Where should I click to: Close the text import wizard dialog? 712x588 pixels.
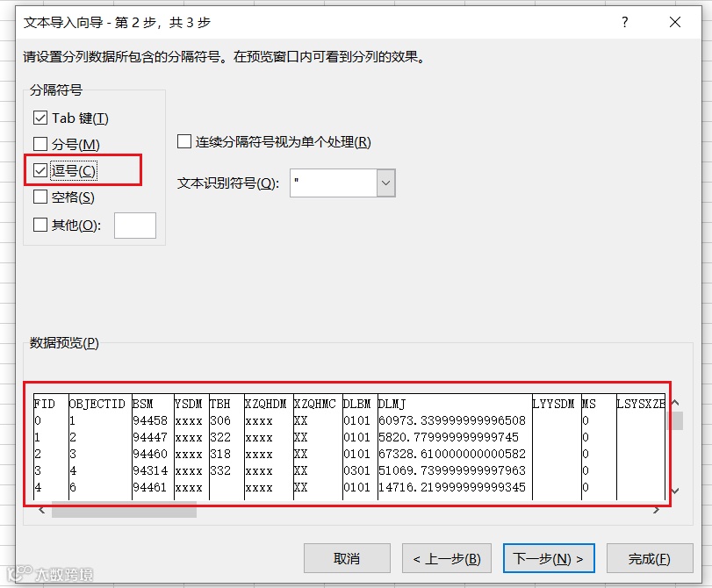[x=675, y=22]
